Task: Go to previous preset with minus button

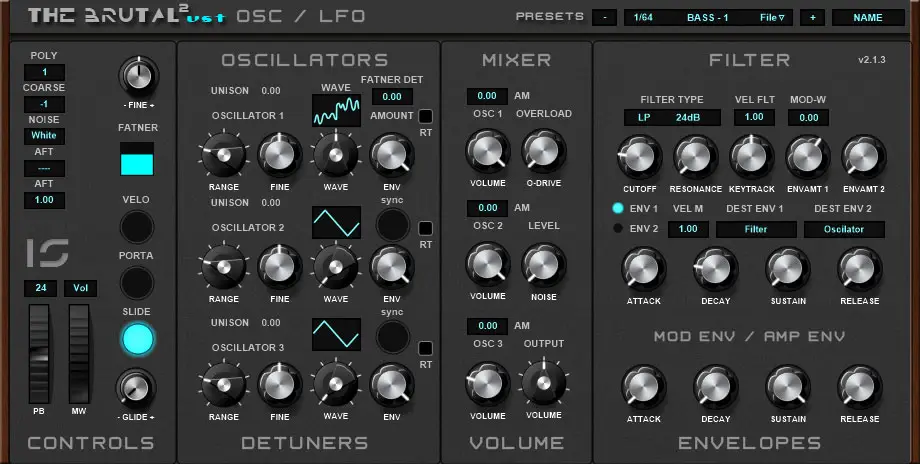Action: [x=604, y=18]
